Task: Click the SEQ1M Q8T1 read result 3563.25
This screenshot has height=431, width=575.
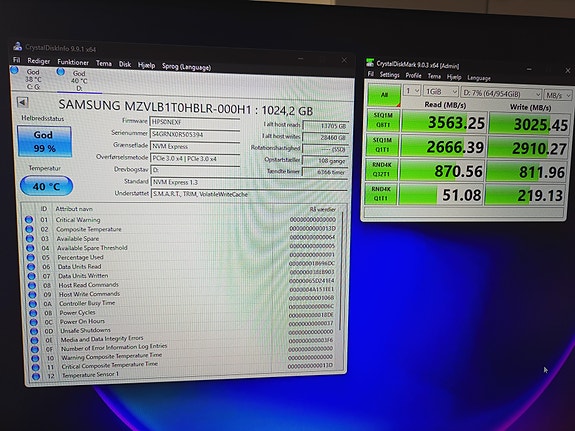Action: point(444,123)
